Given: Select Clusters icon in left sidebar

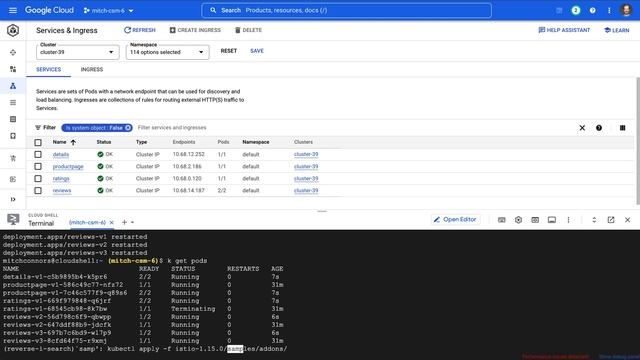Looking at the screenshot, I should 13,52.
